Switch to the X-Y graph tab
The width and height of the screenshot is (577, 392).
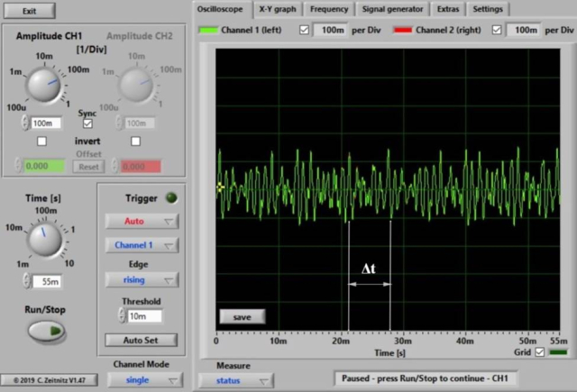277,9
